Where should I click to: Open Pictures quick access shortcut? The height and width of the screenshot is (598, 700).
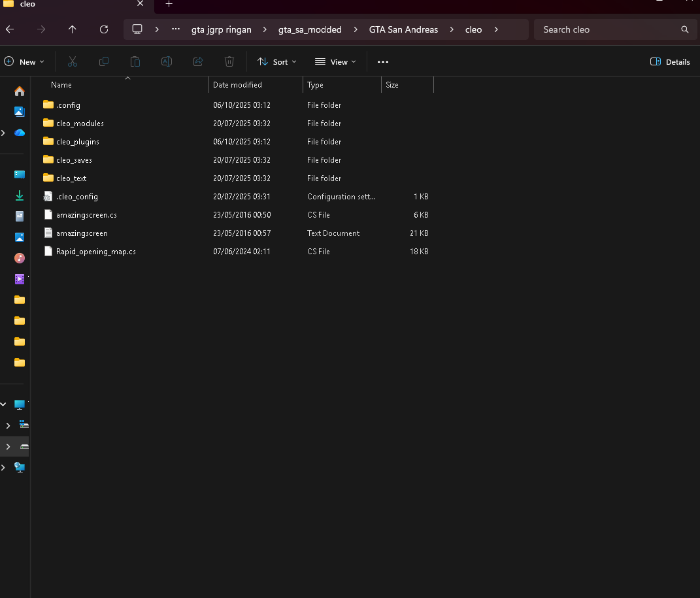tap(19, 237)
